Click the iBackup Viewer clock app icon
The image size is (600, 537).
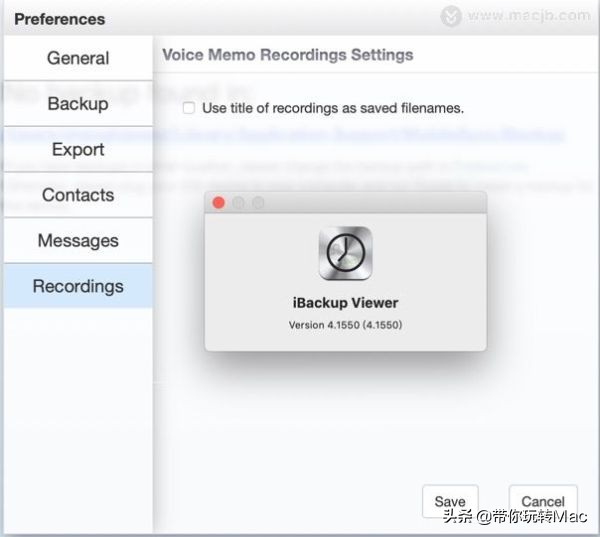(346, 253)
